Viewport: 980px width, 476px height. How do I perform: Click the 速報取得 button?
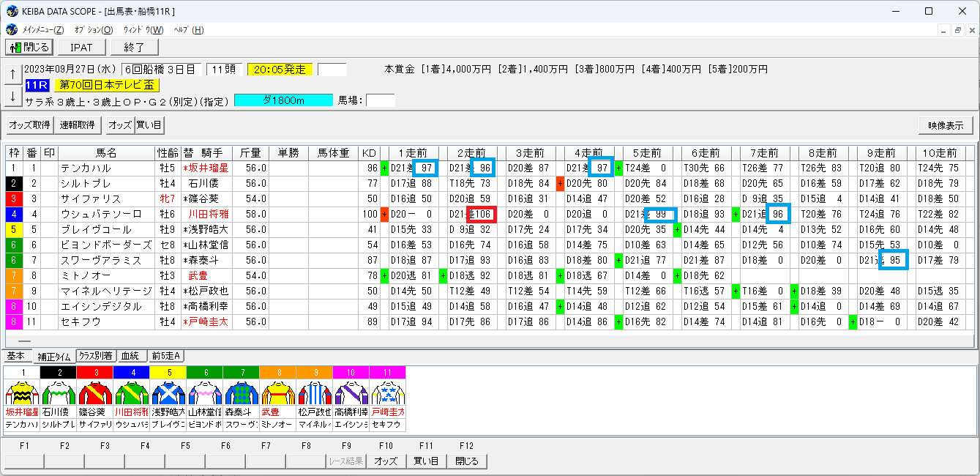point(78,125)
